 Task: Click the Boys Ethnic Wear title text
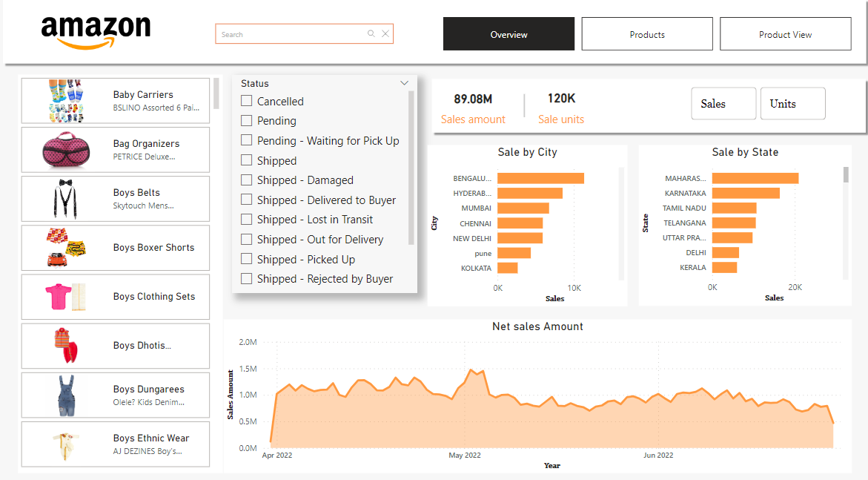[151, 438]
